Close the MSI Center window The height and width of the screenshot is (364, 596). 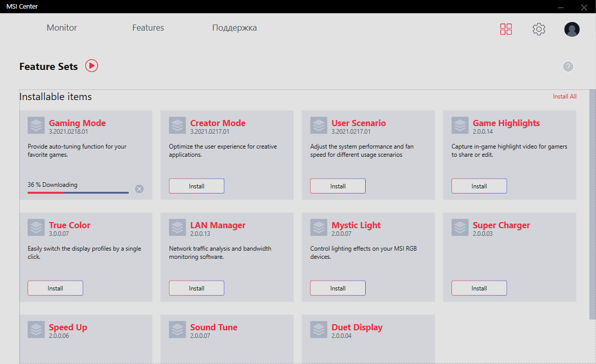point(584,7)
